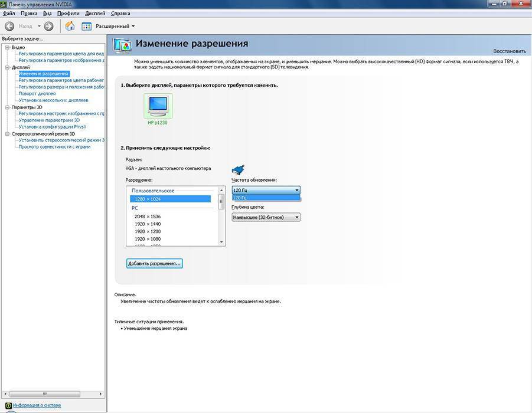The width and height of the screenshot is (532, 413).
Task: Open the Файл menu
Action: pyautogui.click(x=9, y=13)
